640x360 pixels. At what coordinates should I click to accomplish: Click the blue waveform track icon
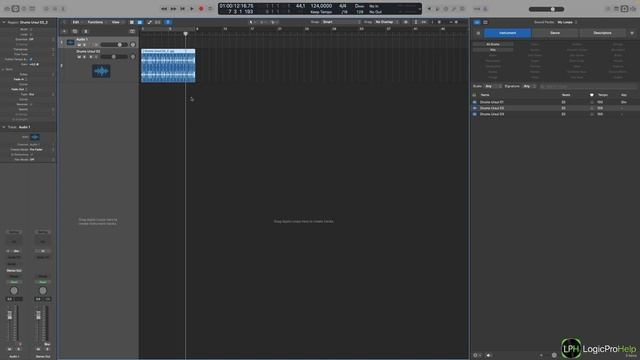pos(101,71)
